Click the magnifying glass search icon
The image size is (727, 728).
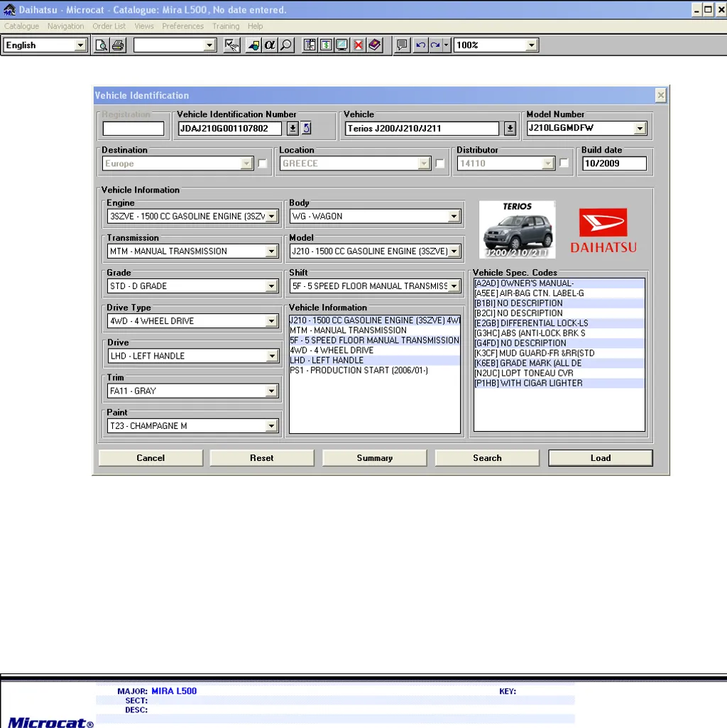286,45
